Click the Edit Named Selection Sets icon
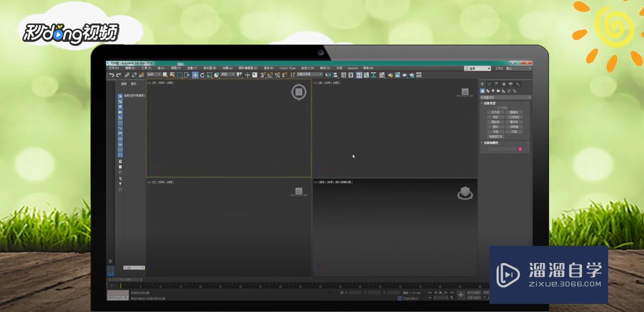Image resolution: width=644 pixels, height=312 pixels. pos(293,75)
